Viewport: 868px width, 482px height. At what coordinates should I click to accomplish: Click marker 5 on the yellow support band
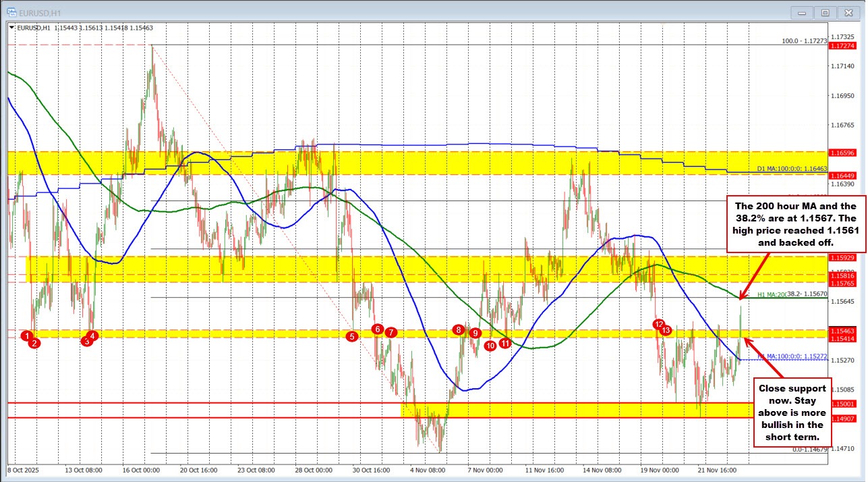351,336
